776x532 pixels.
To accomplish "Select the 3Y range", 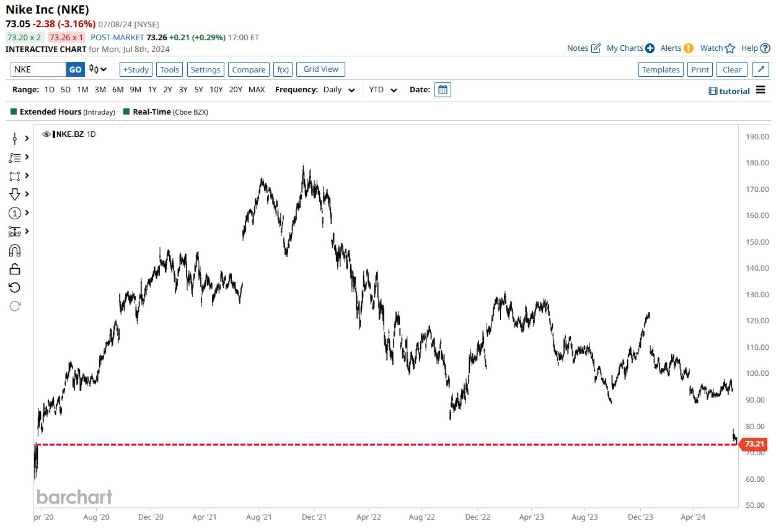I will (x=183, y=90).
